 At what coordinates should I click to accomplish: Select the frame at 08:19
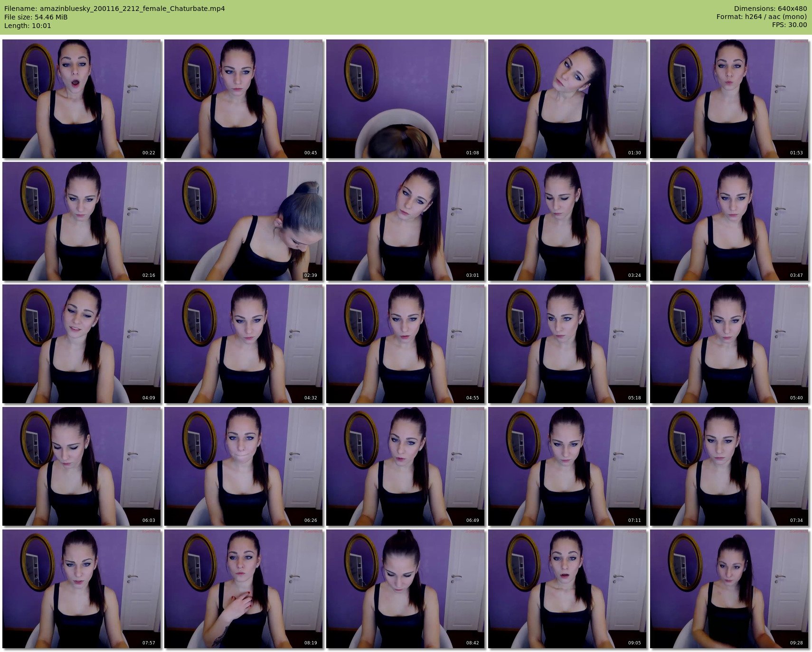coord(244,589)
